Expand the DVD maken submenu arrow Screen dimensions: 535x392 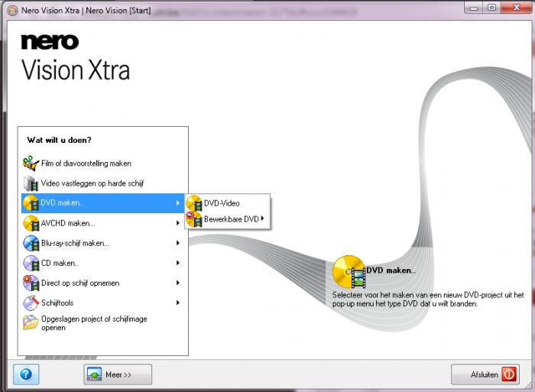178,203
